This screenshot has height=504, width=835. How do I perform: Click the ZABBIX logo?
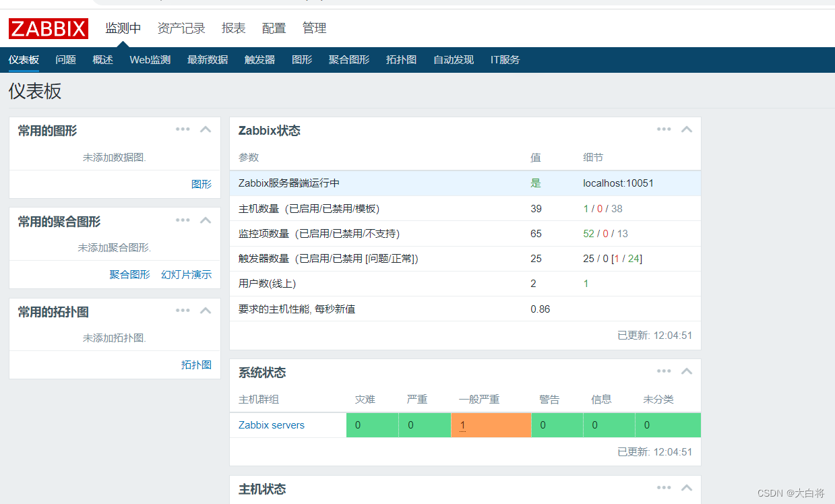(49, 28)
